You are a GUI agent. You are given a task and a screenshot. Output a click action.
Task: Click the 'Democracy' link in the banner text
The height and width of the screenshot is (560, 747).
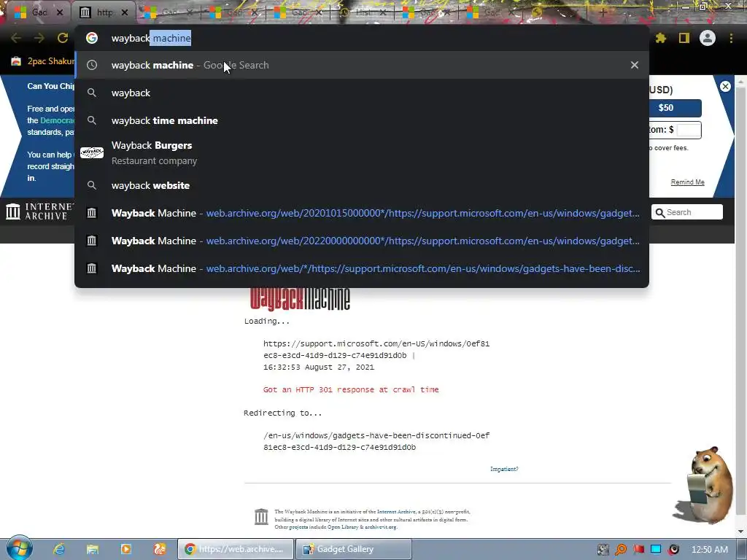pos(57,120)
